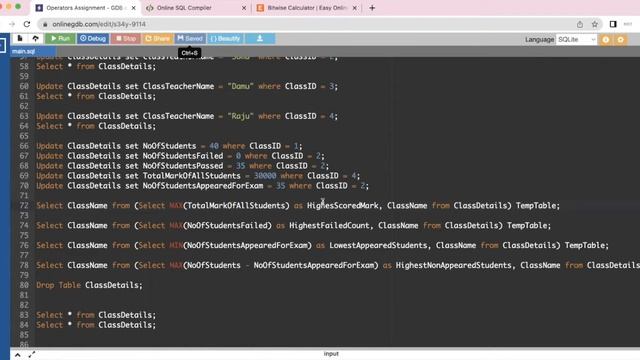Click the "Damu" string on line 60
640x360 pixels.
pyautogui.click(x=240, y=87)
